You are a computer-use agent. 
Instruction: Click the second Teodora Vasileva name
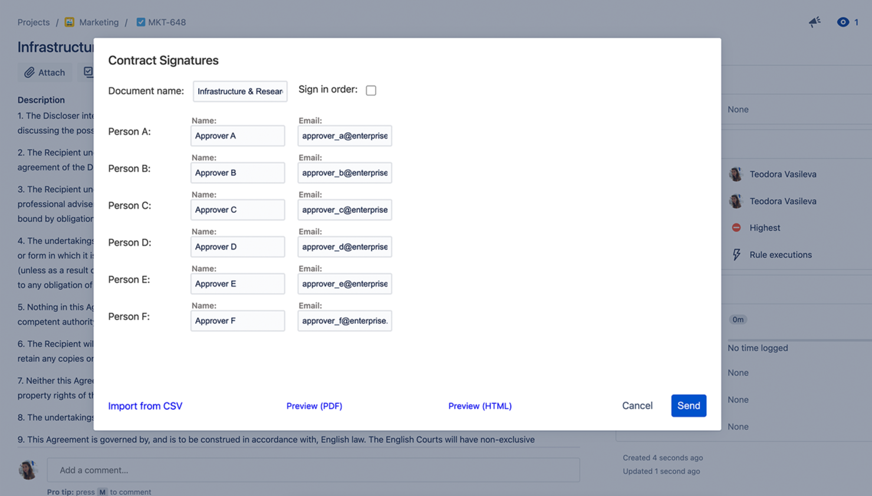tap(783, 201)
